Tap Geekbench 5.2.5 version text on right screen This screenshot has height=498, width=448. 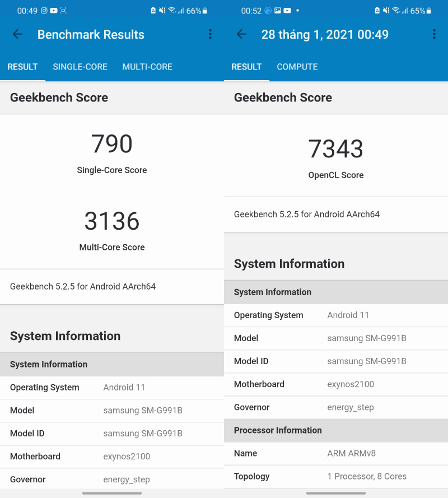point(307,215)
